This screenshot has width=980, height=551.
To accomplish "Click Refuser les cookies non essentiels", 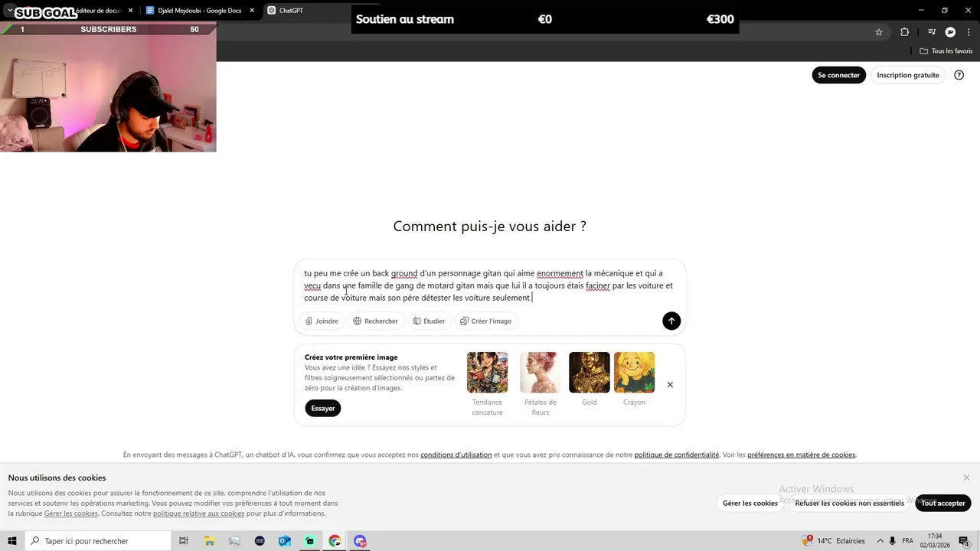I will point(849,503).
